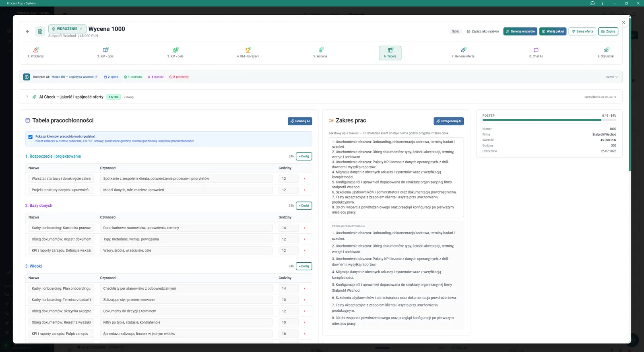Expand Kontekst AI with rozwiń
Viewport: 644px width, 352px height.
(x=611, y=77)
